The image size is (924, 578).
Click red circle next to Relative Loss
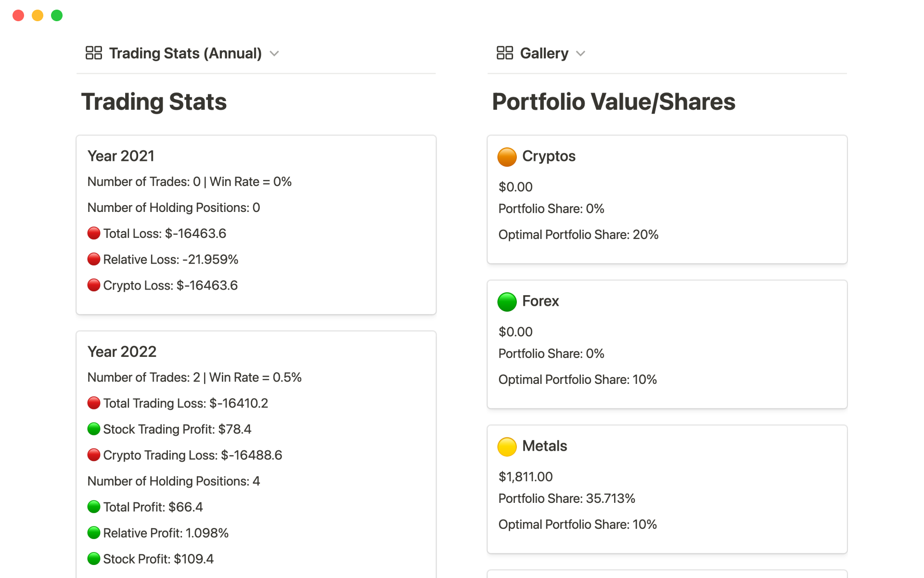pyautogui.click(x=94, y=259)
